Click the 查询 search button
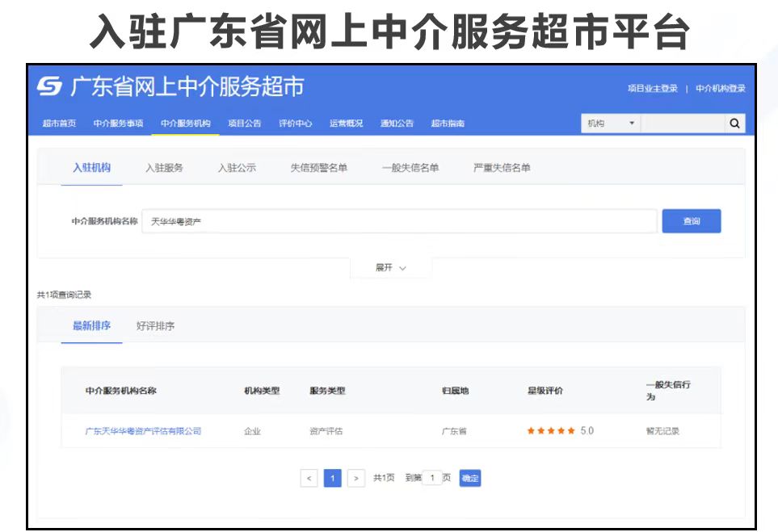This screenshot has height=532, width=778. pos(691,221)
